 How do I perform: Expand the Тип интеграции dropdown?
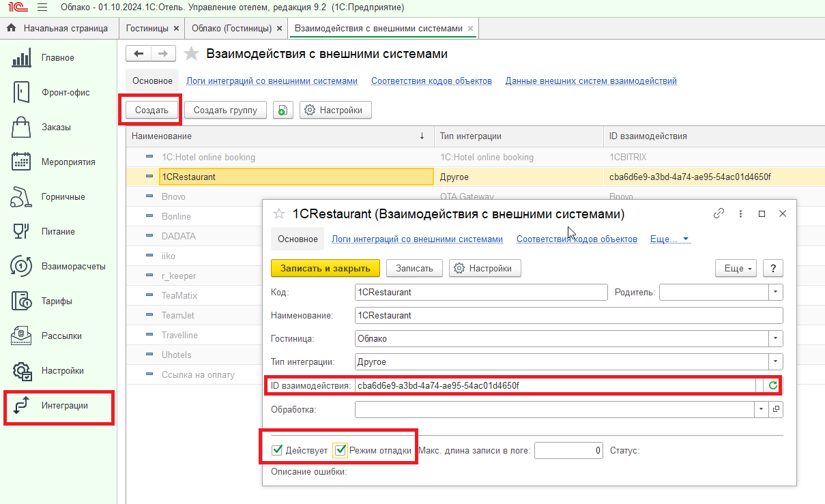tap(776, 362)
